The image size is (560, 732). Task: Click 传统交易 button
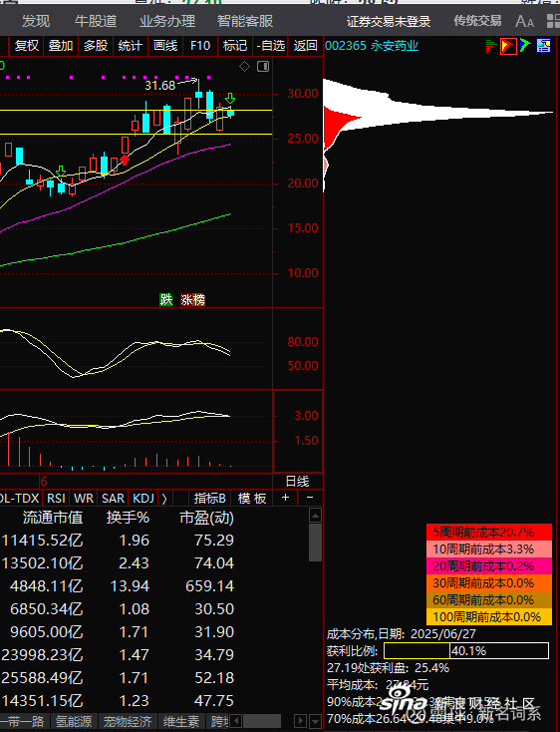(477, 21)
